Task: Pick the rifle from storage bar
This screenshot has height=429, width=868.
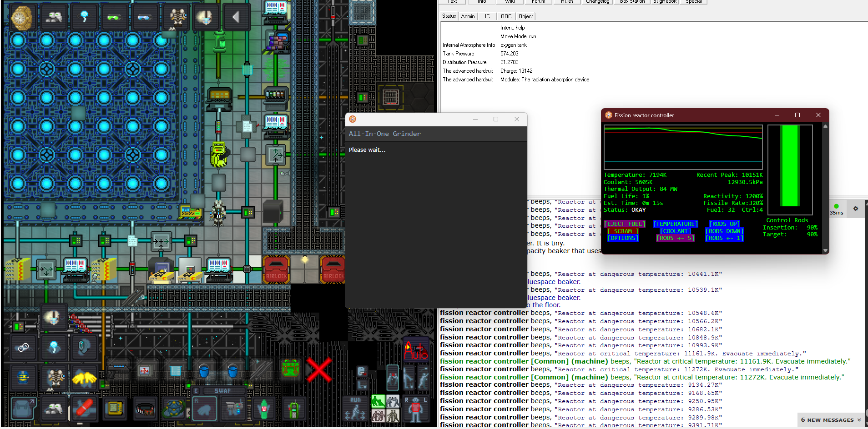Action: [117, 370]
